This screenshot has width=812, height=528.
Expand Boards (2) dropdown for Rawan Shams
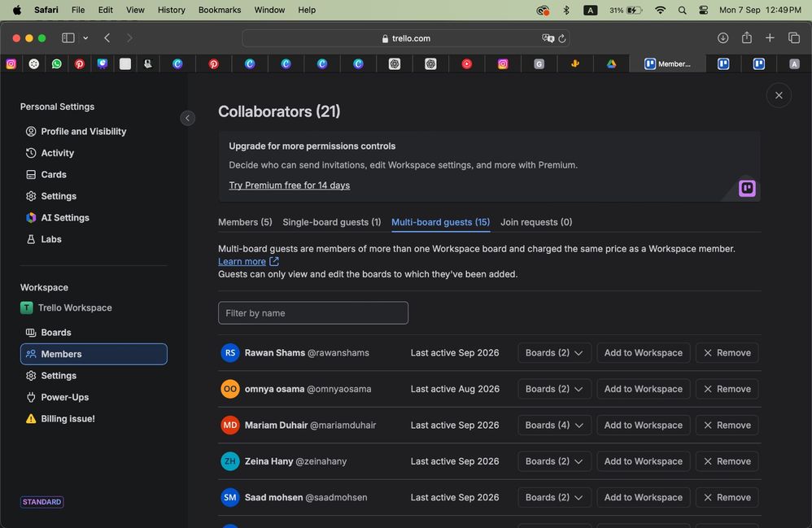(x=554, y=353)
